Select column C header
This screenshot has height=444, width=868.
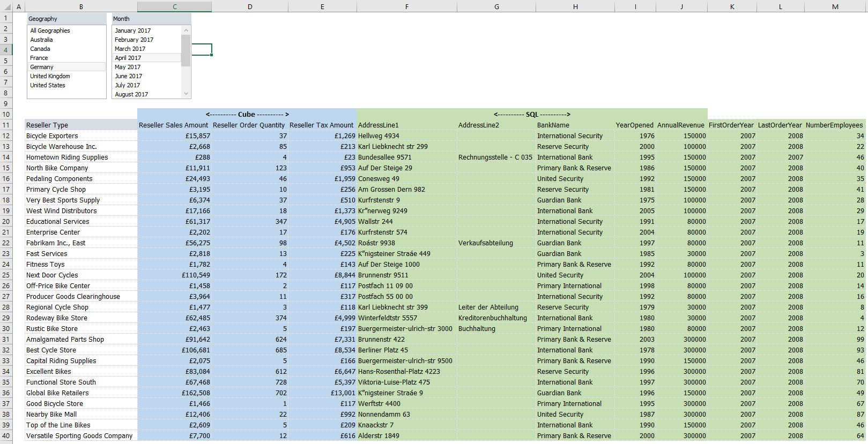coord(174,7)
